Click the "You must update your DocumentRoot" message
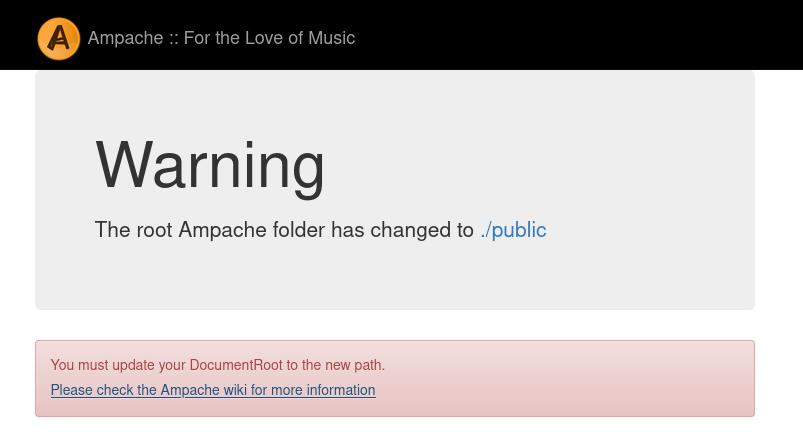The height and width of the screenshot is (446, 803). tap(217, 365)
